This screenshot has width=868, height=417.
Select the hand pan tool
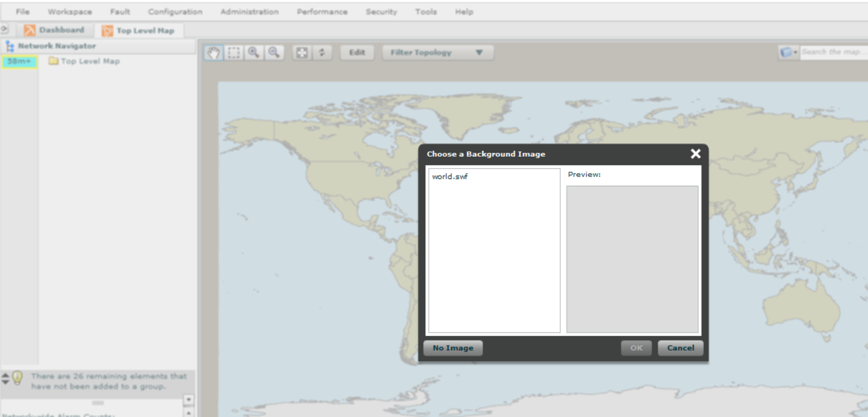pyautogui.click(x=213, y=52)
